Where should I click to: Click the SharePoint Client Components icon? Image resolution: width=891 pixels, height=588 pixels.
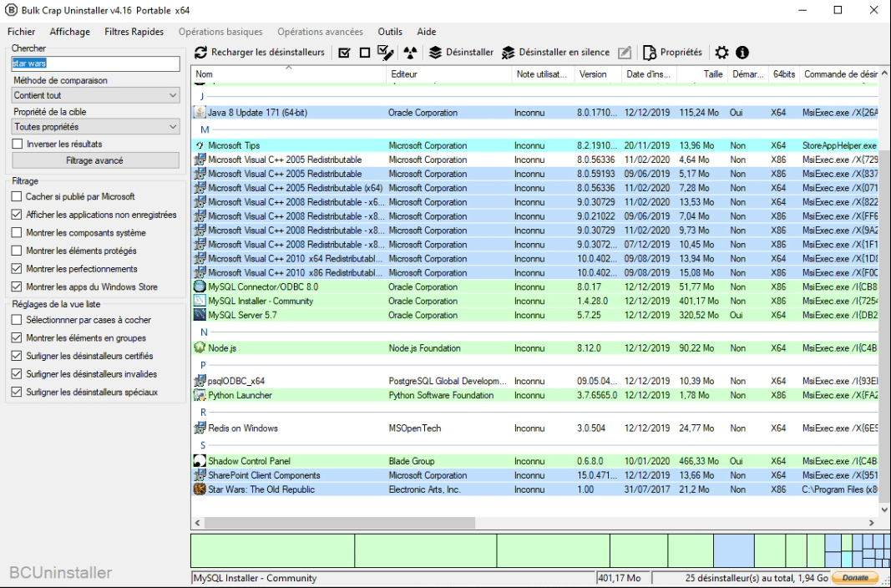pyautogui.click(x=200, y=475)
